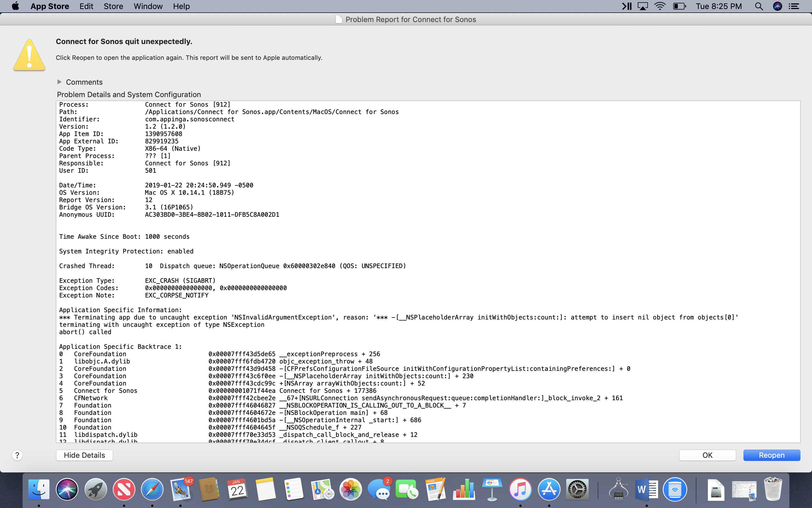Click the 'abort() called' line
This screenshot has height=508, width=812.
pyautogui.click(x=85, y=332)
